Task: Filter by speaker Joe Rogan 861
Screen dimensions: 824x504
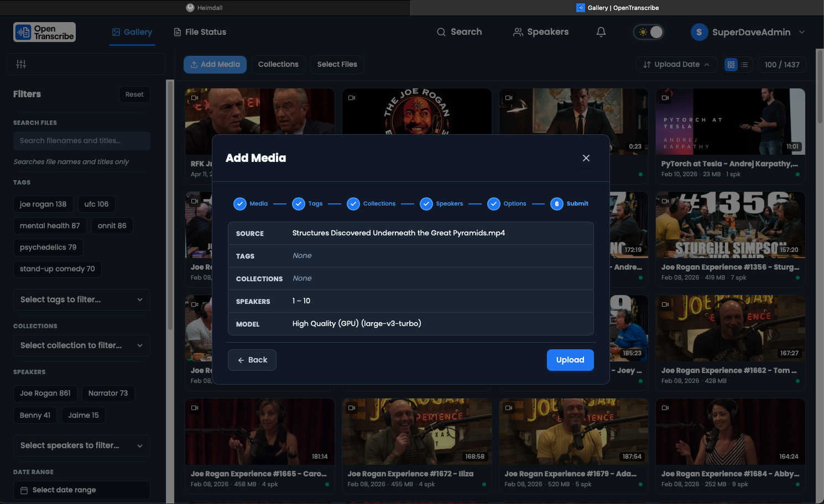Action: [45, 393]
